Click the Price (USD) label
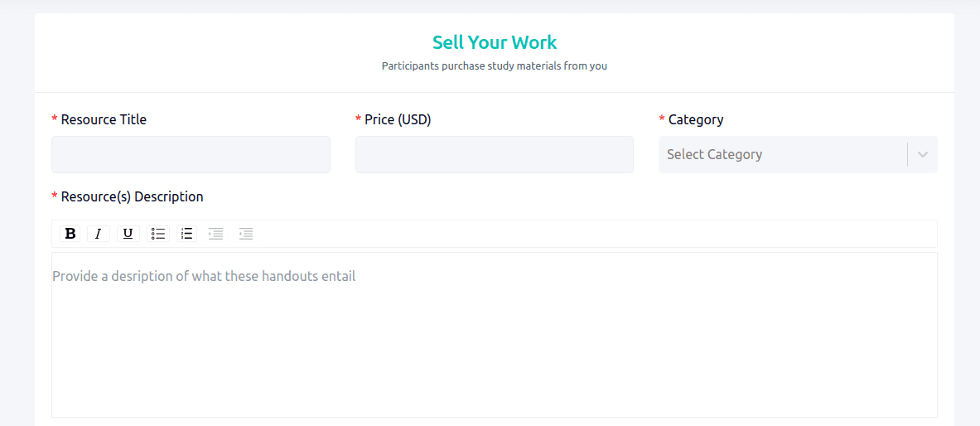 click(398, 119)
